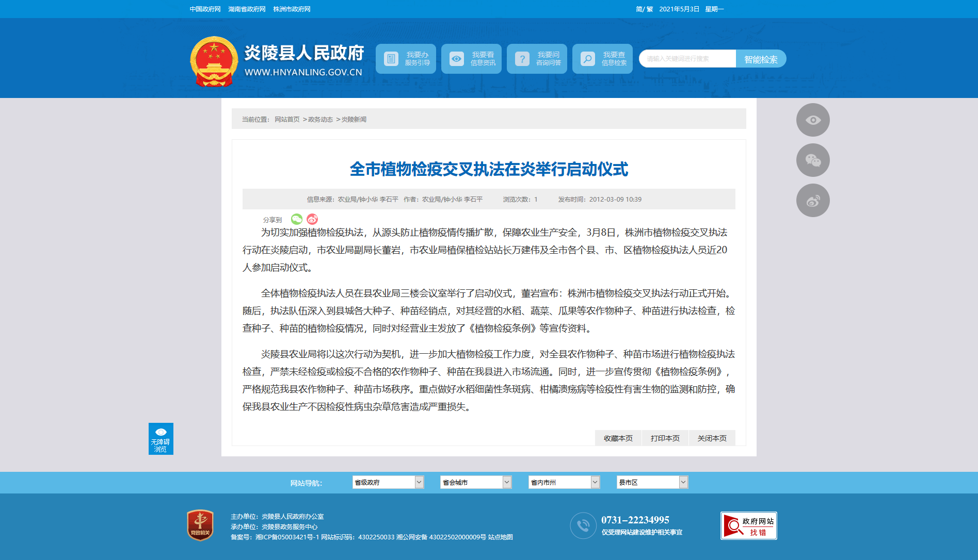
Task: Toggle 无障碍浏览 accessibility mode
Action: [161, 439]
